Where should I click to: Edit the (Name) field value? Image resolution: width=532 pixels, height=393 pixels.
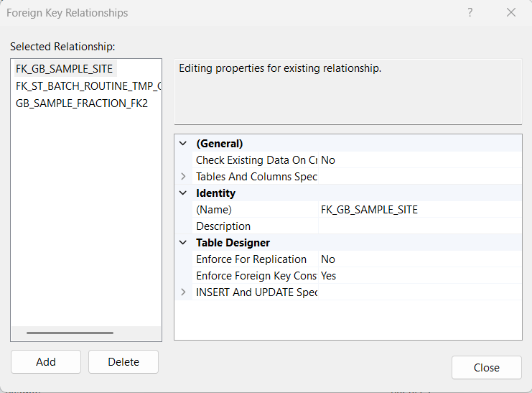pyautogui.click(x=419, y=210)
